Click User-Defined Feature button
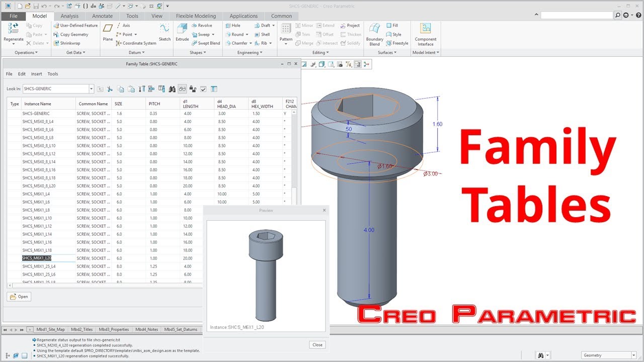 pyautogui.click(x=75, y=25)
